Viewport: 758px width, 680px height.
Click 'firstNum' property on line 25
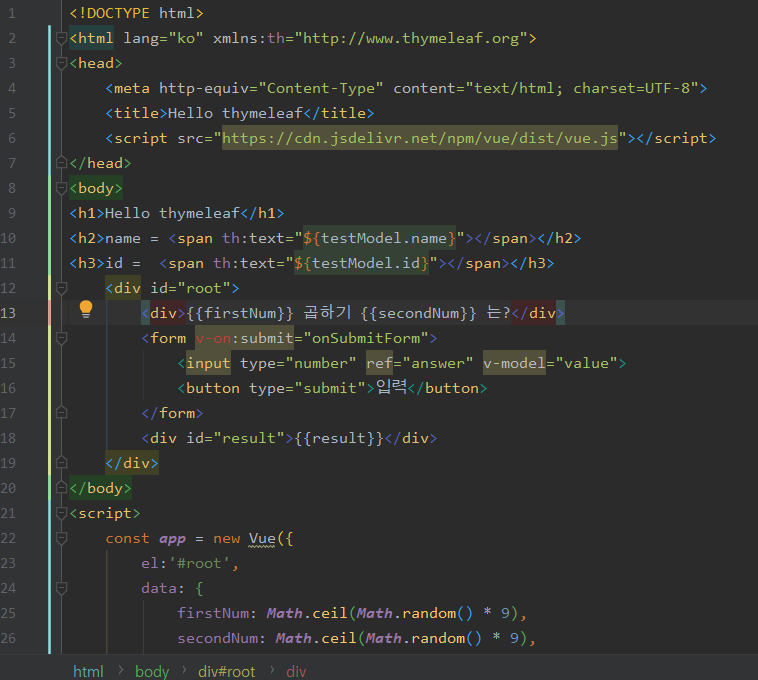(x=213, y=613)
